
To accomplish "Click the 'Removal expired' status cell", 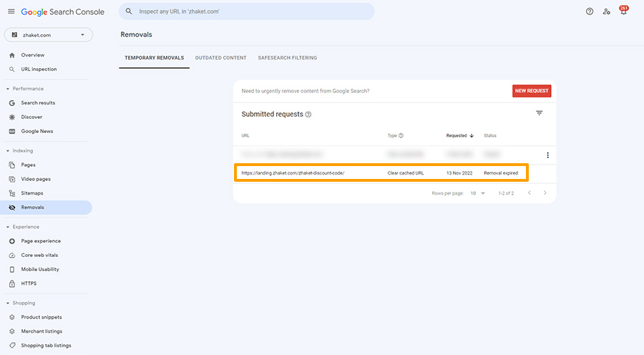I will tap(501, 173).
